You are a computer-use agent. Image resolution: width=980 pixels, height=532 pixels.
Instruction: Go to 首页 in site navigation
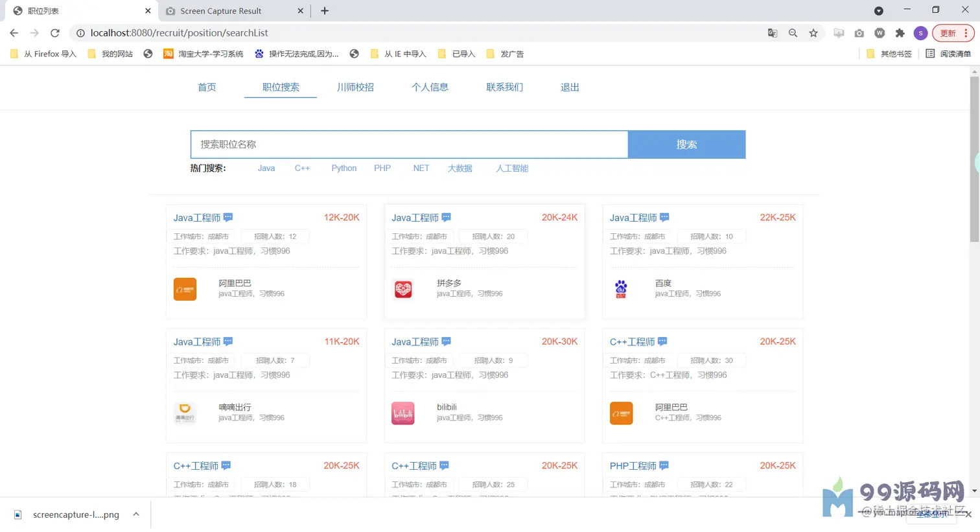point(207,87)
